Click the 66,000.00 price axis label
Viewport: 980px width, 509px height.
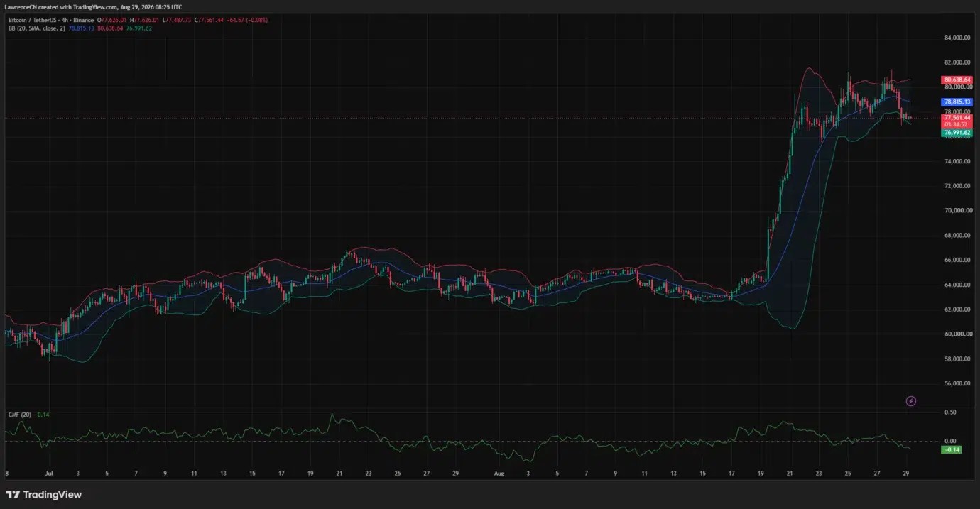(957, 260)
